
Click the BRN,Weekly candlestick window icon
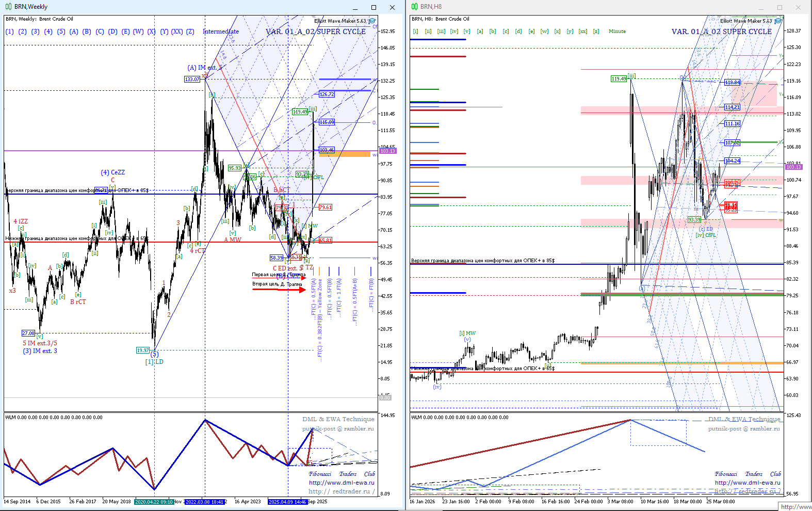tap(8, 7)
